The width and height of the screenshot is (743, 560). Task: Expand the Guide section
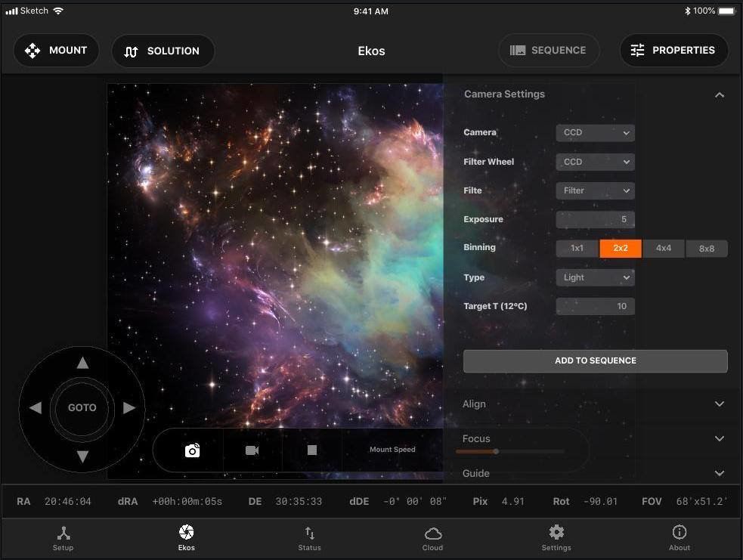pos(720,473)
